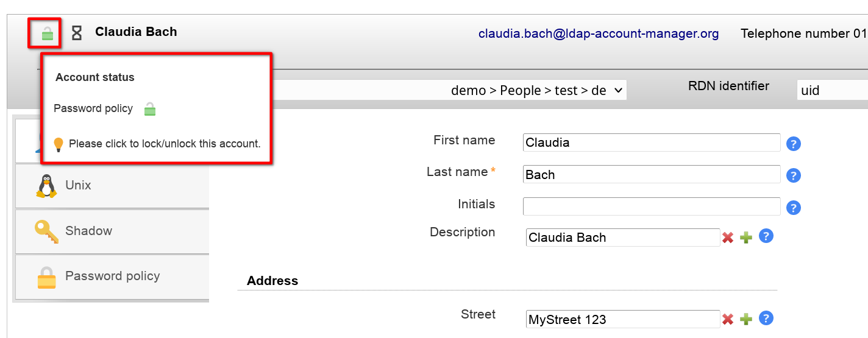Delete the Description value with red X
Image resolution: width=868 pixels, height=338 pixels.
click(727, 238)
